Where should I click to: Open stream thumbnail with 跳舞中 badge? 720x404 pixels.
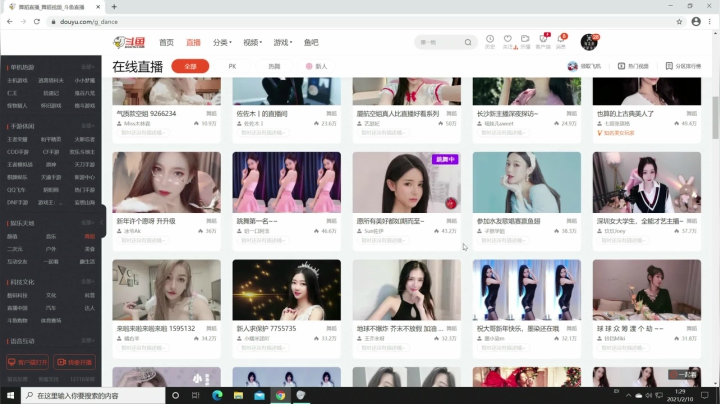click(x=407, y=182)
